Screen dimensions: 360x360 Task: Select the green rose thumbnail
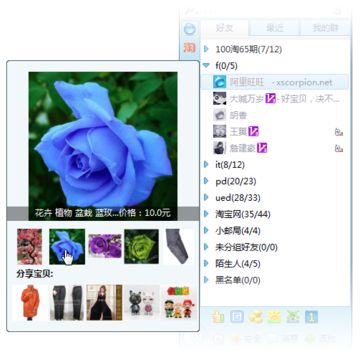point(141,247)
